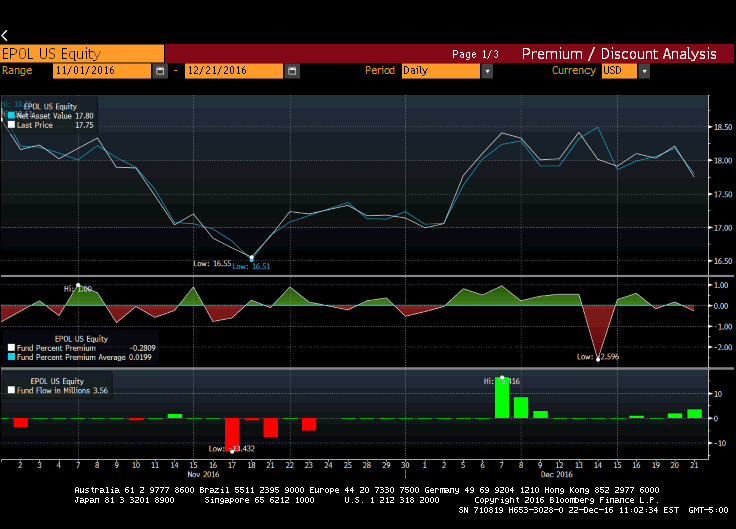Click the EPOL US Equity ticker field
Viewport: 736px width, 529px height.
82,54
